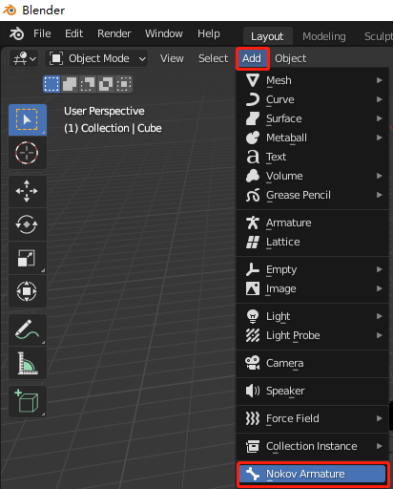This screenshot has height=489, width=394.
Task: Open the editor type dropdown
Action: click(24, 59)
